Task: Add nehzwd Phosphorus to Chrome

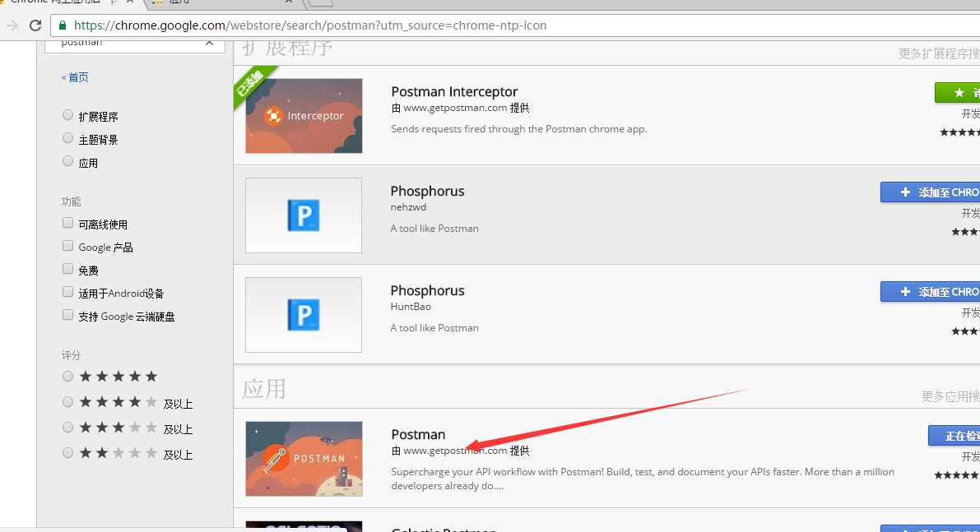Action: pos(930,192)
